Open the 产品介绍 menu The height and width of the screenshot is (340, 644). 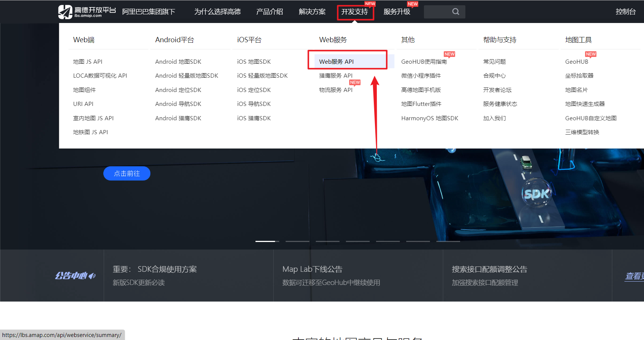(x=269, y=12)
